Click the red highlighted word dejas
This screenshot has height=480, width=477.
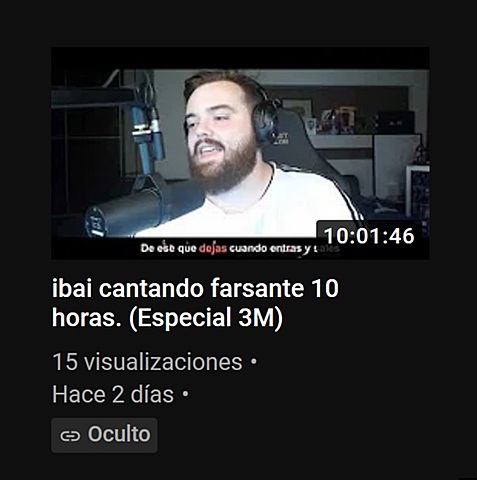point(213,248)
